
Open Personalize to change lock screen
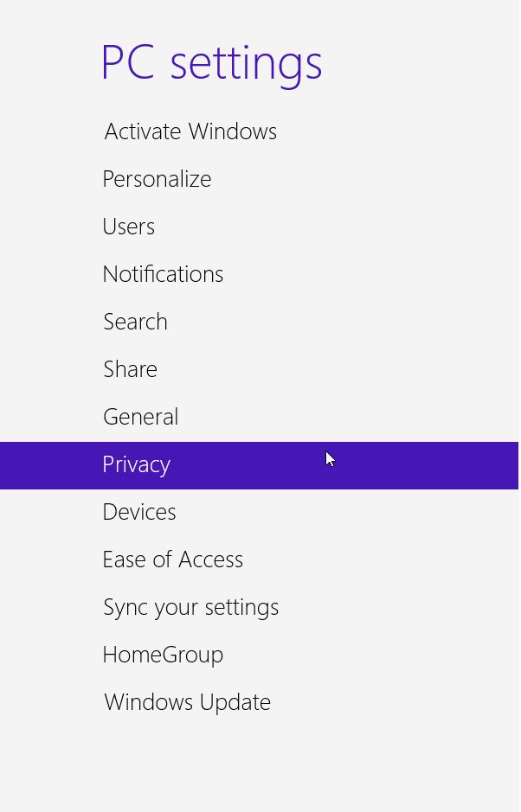click(x=157, y=179)
